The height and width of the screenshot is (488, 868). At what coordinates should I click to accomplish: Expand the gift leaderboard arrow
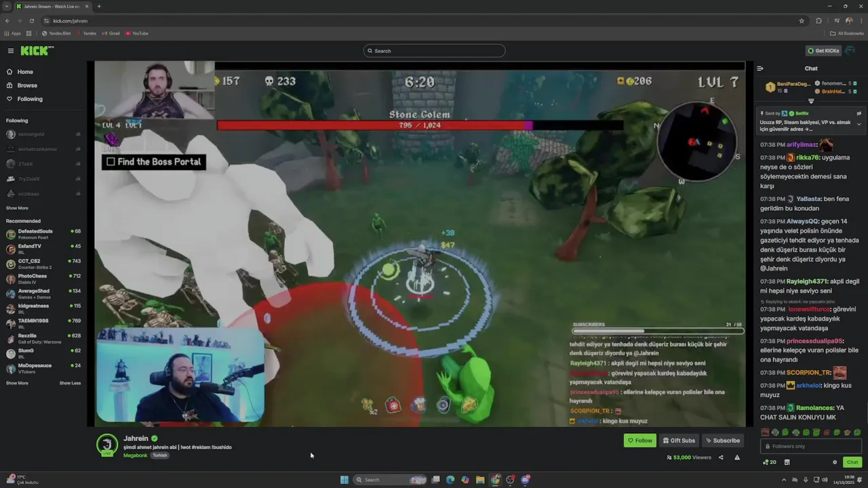(811, 101)
